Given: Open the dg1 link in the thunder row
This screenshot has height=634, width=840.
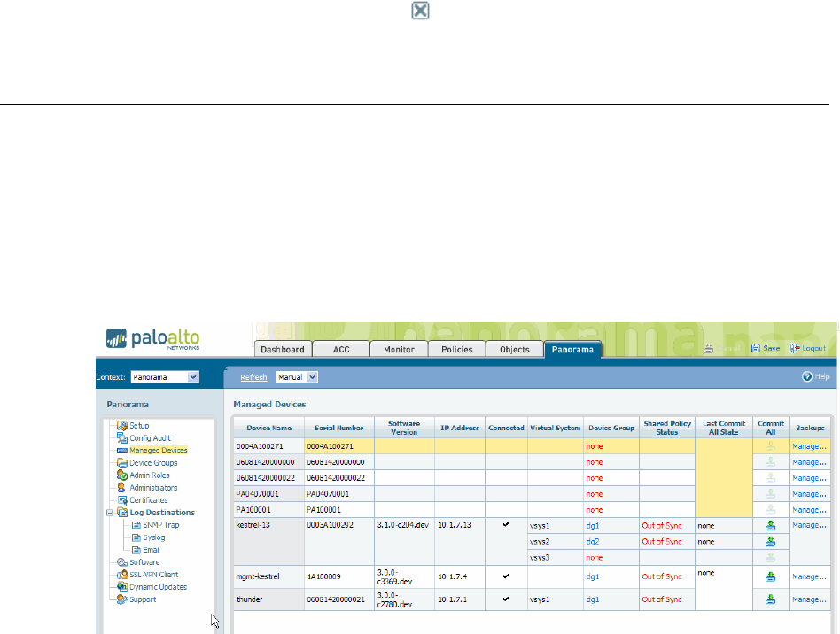Looking at the screenshot, I should (x=593, y=599).
